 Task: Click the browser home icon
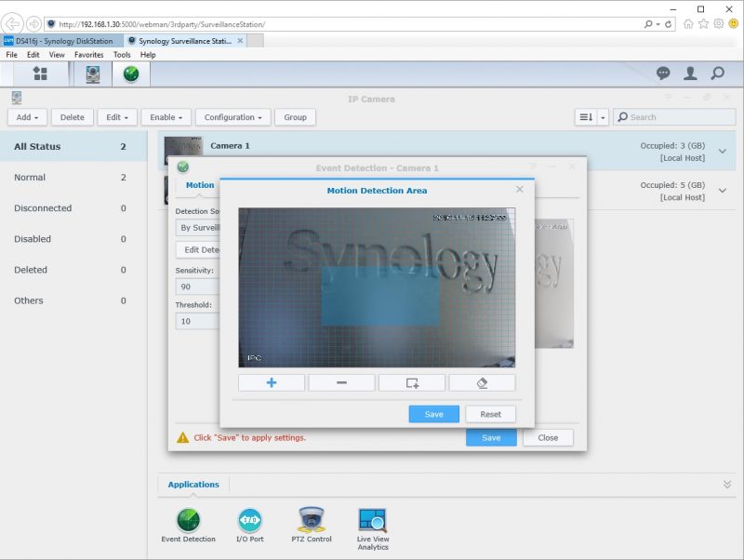(688, 24)
